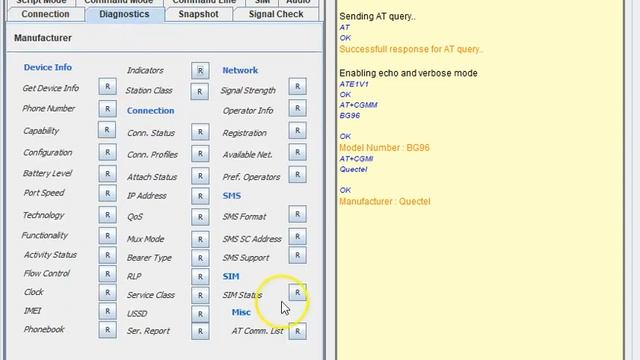
Task: Click the Activity Status R button
Action: 107,255
